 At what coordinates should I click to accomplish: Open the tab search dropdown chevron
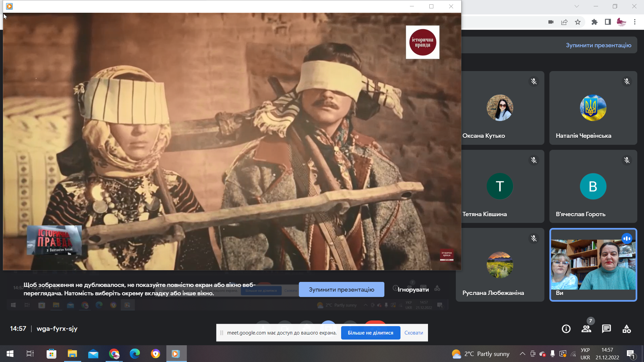click(577, 6)
